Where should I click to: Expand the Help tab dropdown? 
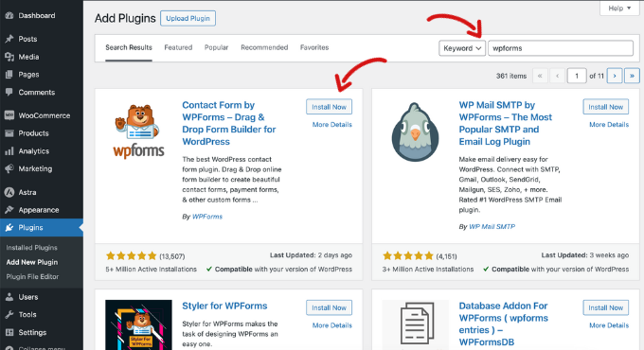(619, 9)
